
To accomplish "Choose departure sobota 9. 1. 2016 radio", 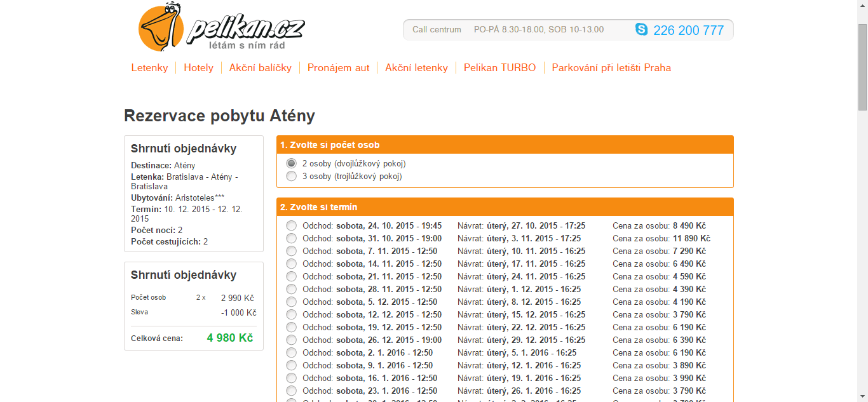I will [292, 365].
